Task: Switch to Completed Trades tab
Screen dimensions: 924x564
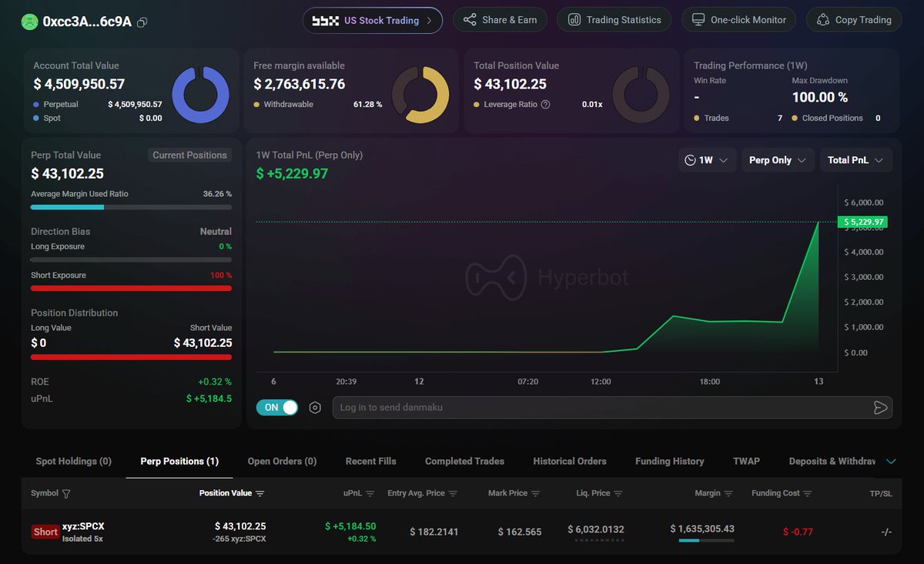Action: [x=464, y=462]
